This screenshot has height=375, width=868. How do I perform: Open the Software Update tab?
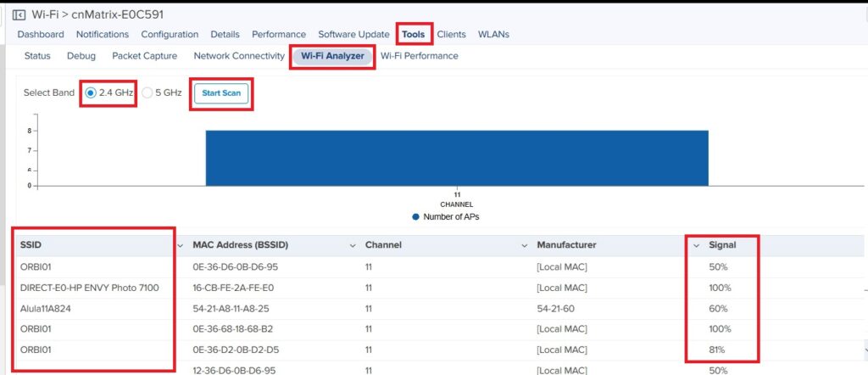pos(353,35)
